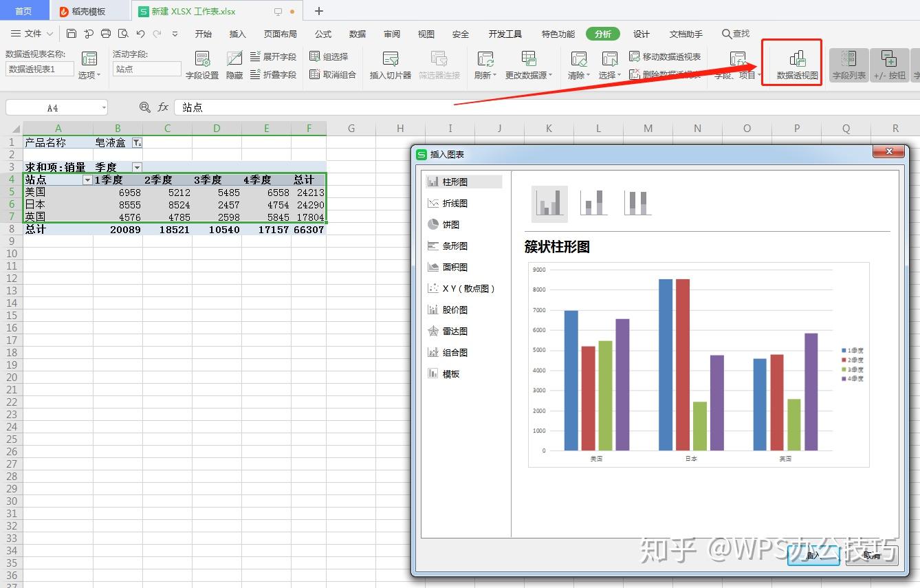Click the 数据透视表名称 input field
The width and height of the screenshot is (920, 588).
point(40,69)
